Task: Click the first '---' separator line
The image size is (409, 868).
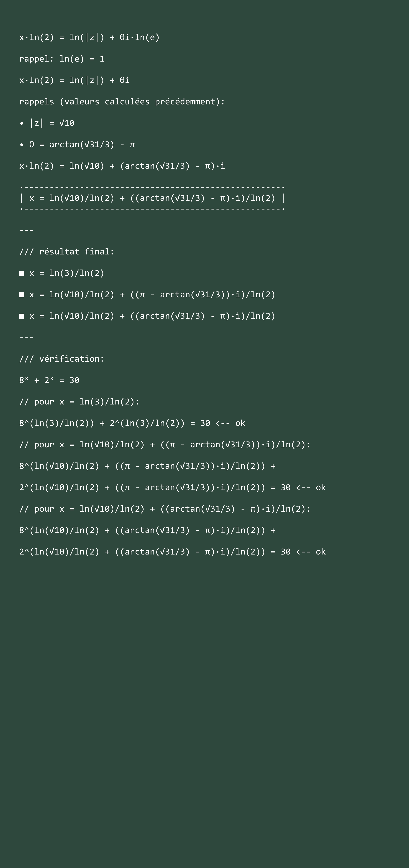Action: [27, 230]
